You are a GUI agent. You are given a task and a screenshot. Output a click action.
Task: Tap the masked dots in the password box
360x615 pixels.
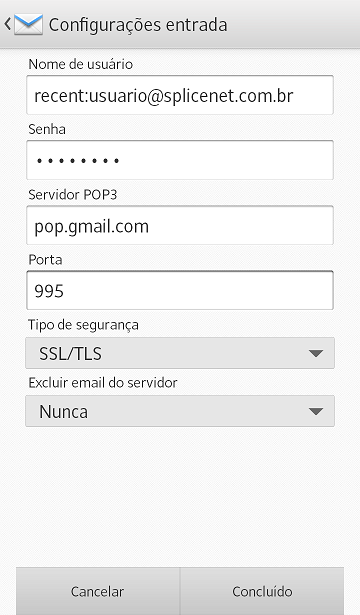point(78,160)
